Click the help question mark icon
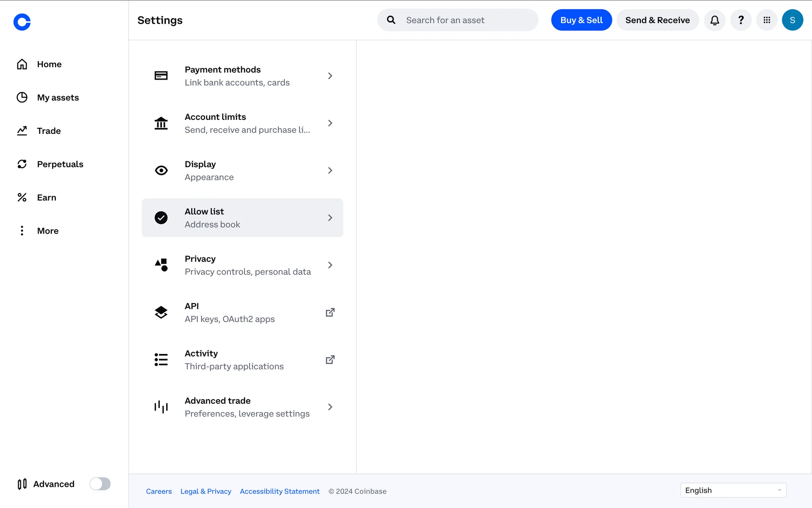Image resolution: width=812 pixels, height=508 pixels. (741, 20)
